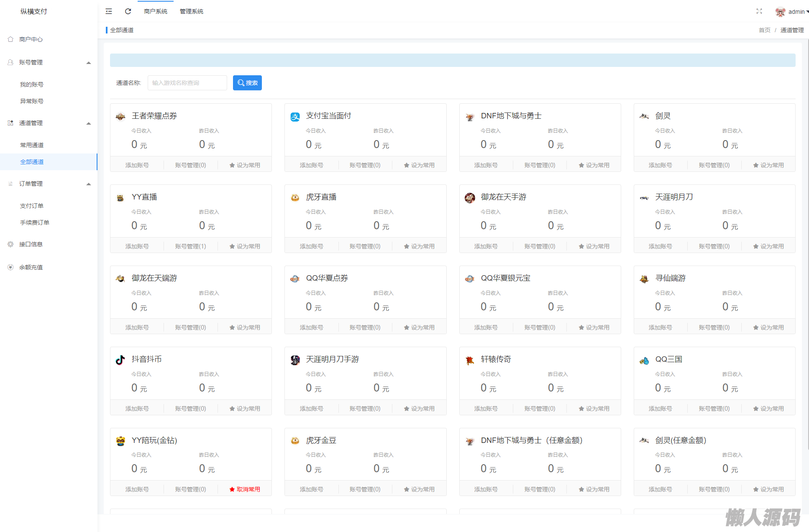Click the 抖音抖币 TikTok channel icon

coord(120,360)
